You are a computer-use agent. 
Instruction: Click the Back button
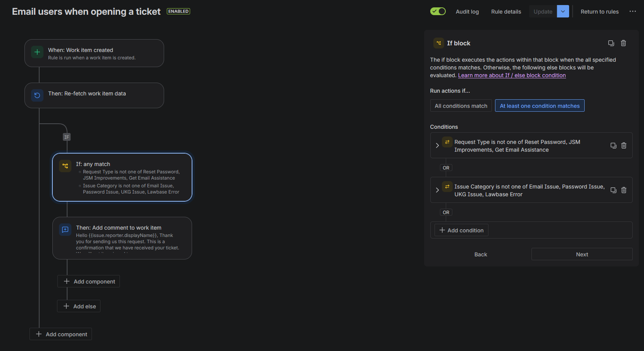coord(480,254)
